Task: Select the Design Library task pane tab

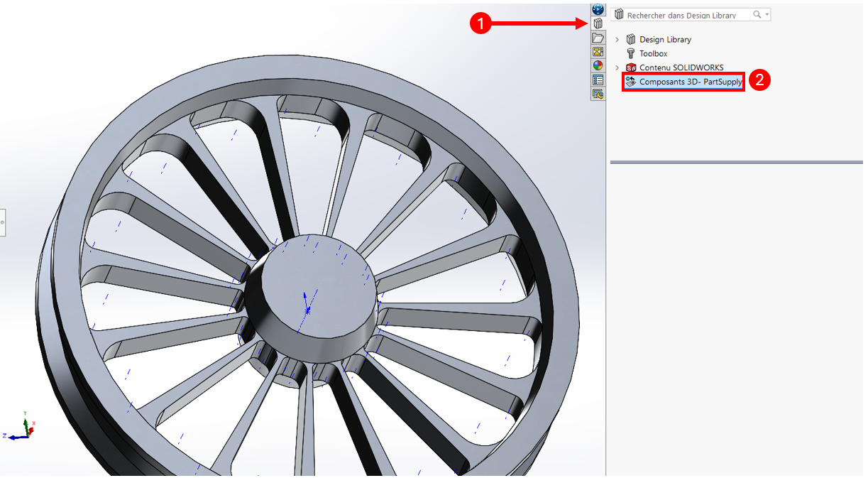Action: 598,23
